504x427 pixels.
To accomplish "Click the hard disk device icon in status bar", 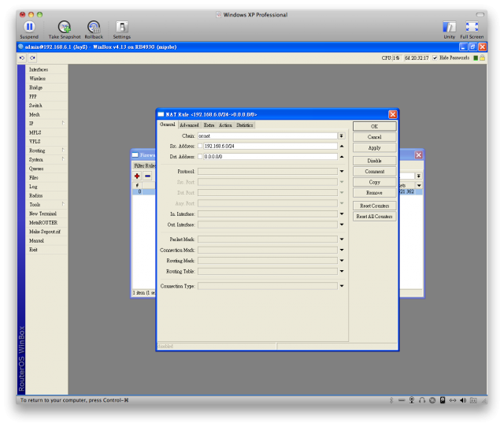I will 443,400.
